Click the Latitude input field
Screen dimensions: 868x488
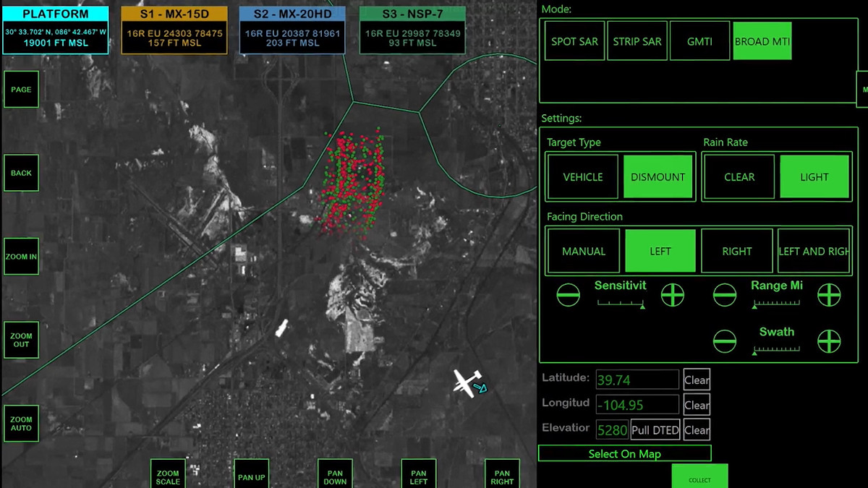[x=637, y=379]
